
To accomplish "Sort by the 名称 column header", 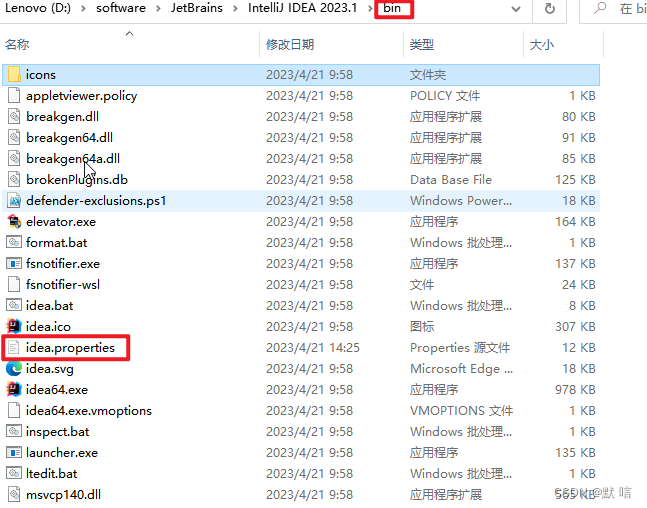I will (130, 44).
